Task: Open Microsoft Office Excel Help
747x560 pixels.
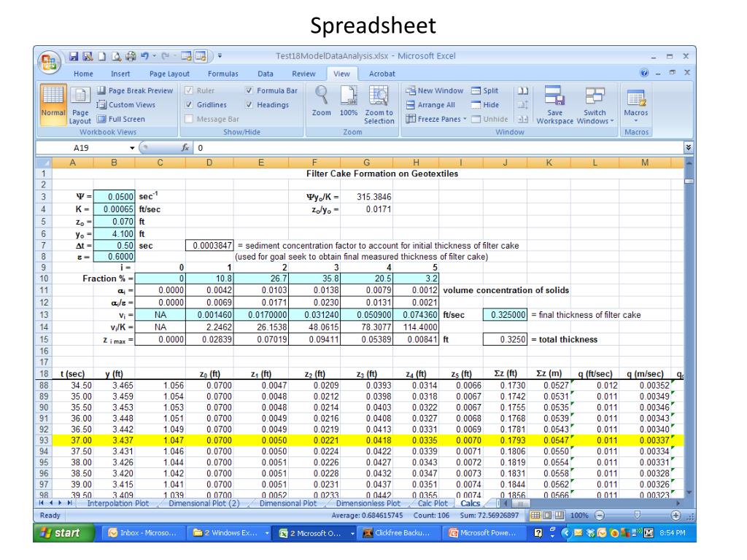Action: point(644,72)
